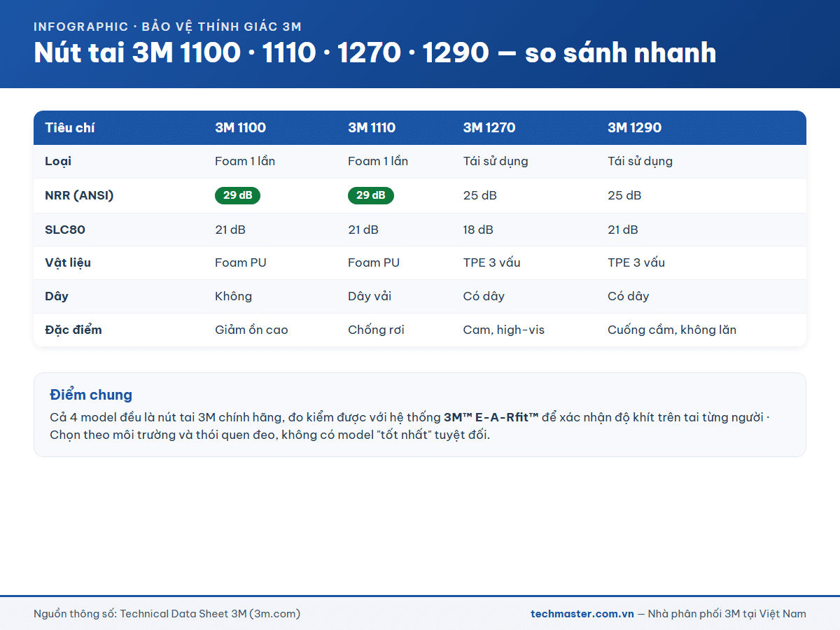The width and height of the screenshot is (840, 630).
Task: Click 'Foam 1 lần' in the 3M 1100 column
Action: click(x=245, y=162)
